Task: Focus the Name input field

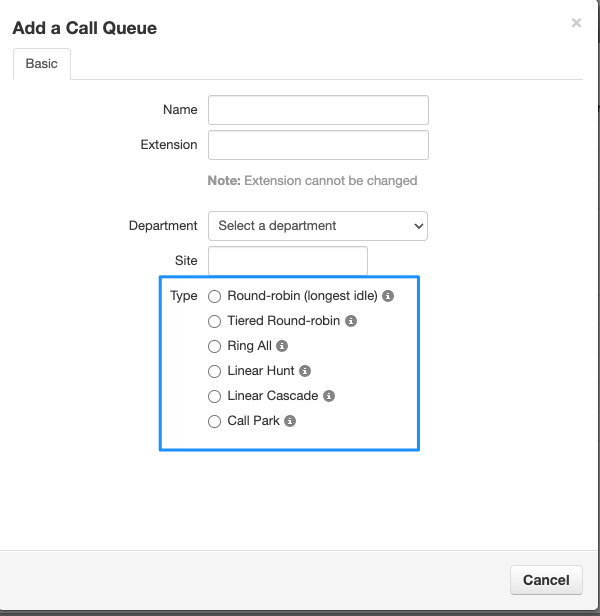Action: (318, 110)
